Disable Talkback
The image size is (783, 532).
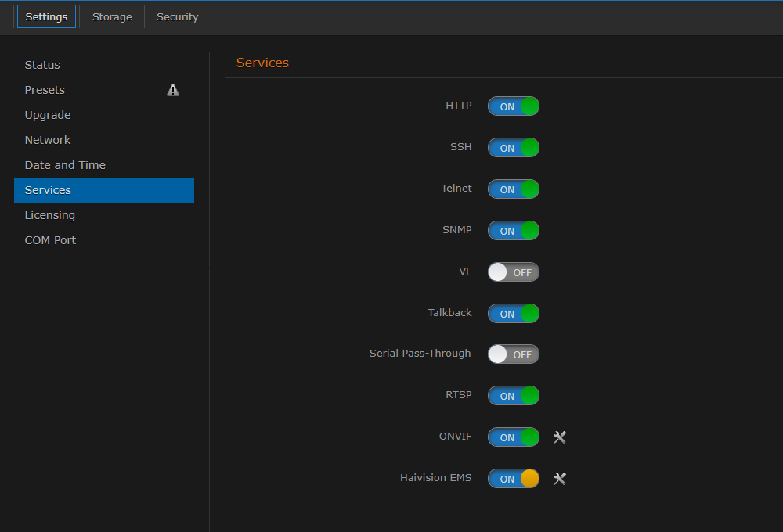(513, 313)
